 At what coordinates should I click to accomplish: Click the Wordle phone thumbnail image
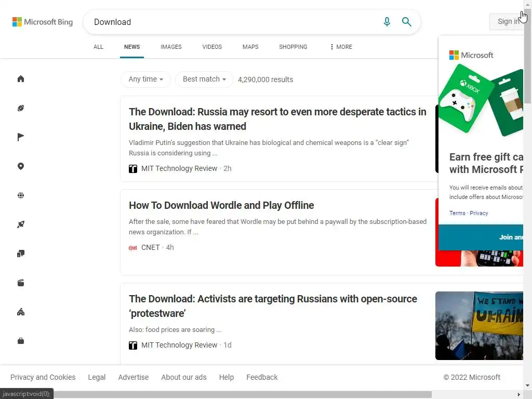click(x=479, y=259)
